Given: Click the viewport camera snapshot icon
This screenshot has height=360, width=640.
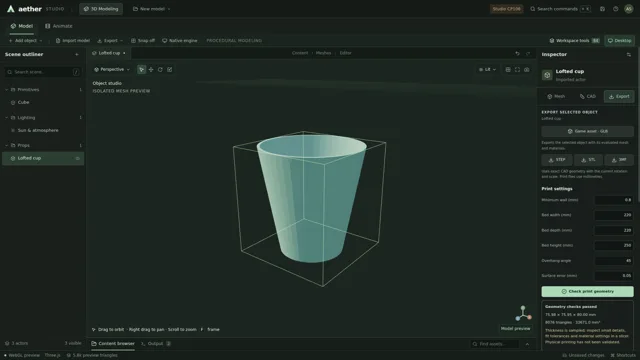Looking at the screenshot, I should pos(527,70).
